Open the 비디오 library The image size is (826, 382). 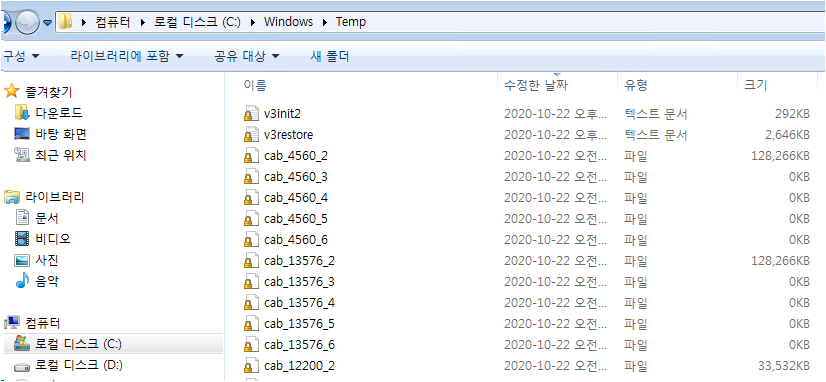(53, 239)
